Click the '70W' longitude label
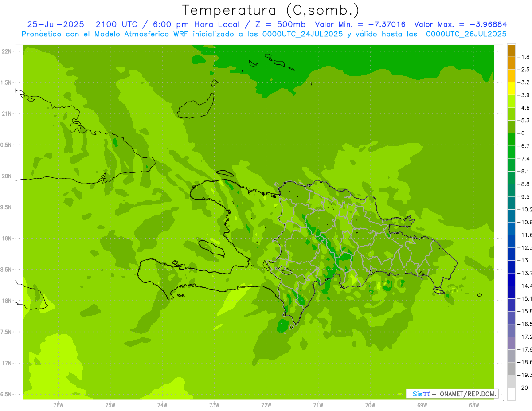This screenshot has height=411, width=532. 370,405
